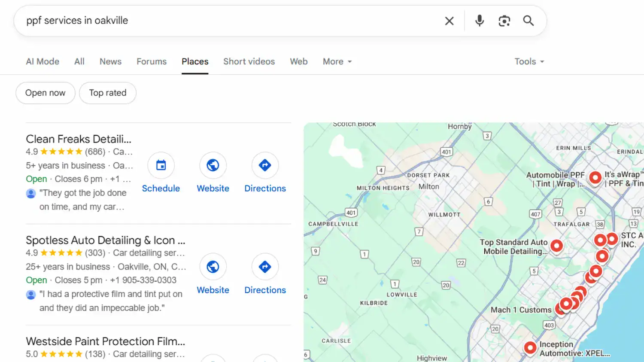
Task: Open search by image camera icon
Action: pos(504,21)
